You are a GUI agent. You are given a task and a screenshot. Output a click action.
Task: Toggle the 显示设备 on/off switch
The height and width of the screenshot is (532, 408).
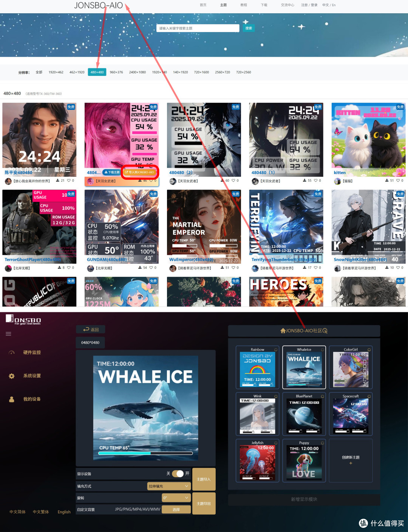178,473
